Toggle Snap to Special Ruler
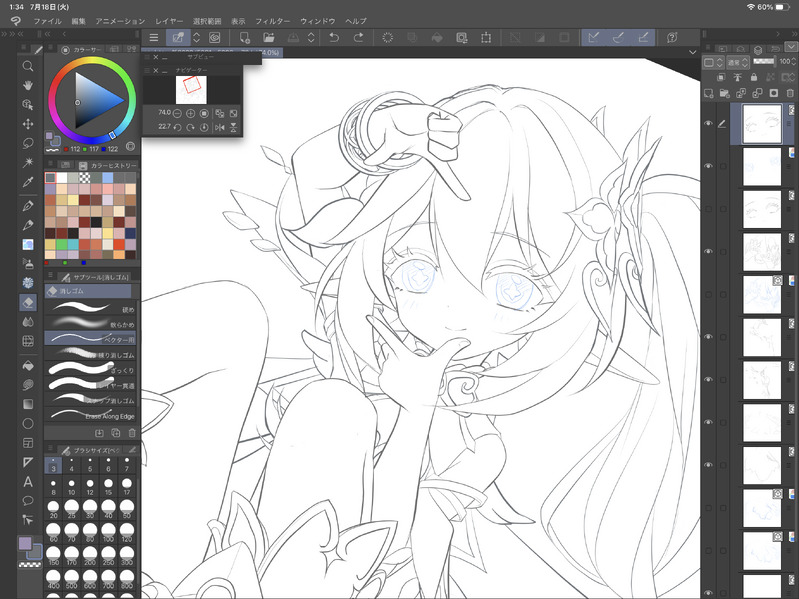799x599 pixels. tap(619, 37)
